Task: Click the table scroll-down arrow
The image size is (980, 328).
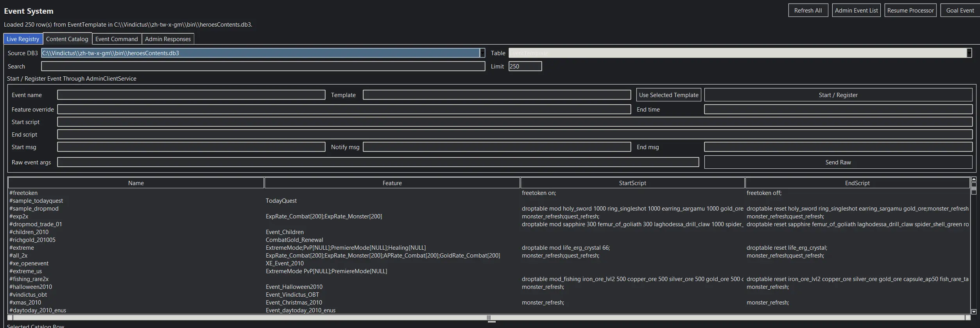Action: pyautogui.click(x=974, y=312)
